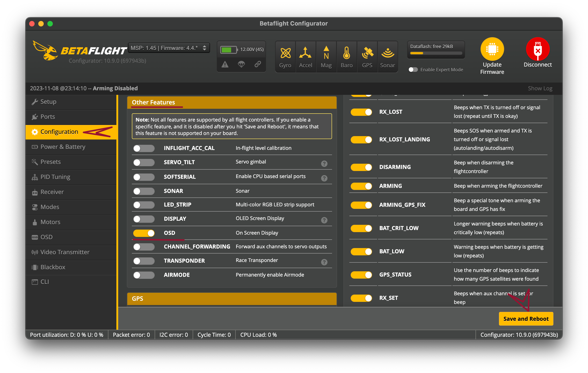The width and height of the screenshot is (588, 373).
Task: Click the CPU Load status entry
Action: tap(259, 335)
